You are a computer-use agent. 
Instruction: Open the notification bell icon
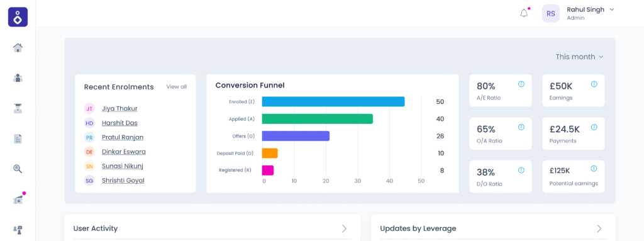click(524, 13)
